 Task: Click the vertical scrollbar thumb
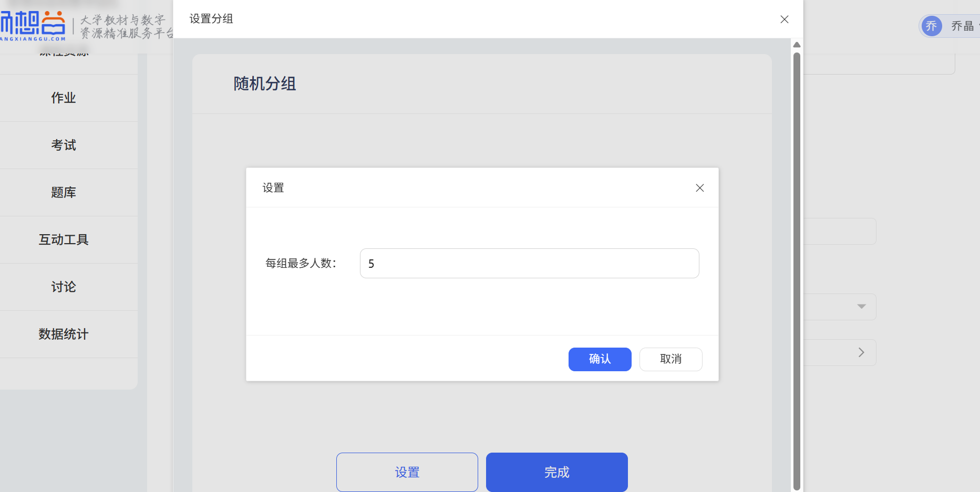[797, 263]
